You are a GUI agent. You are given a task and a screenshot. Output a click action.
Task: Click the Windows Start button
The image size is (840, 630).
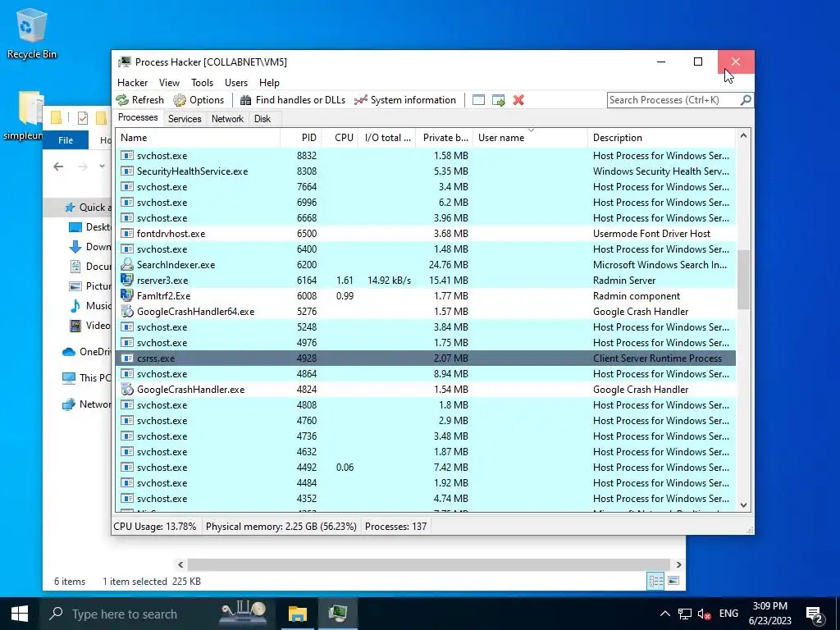click(20, 614)
